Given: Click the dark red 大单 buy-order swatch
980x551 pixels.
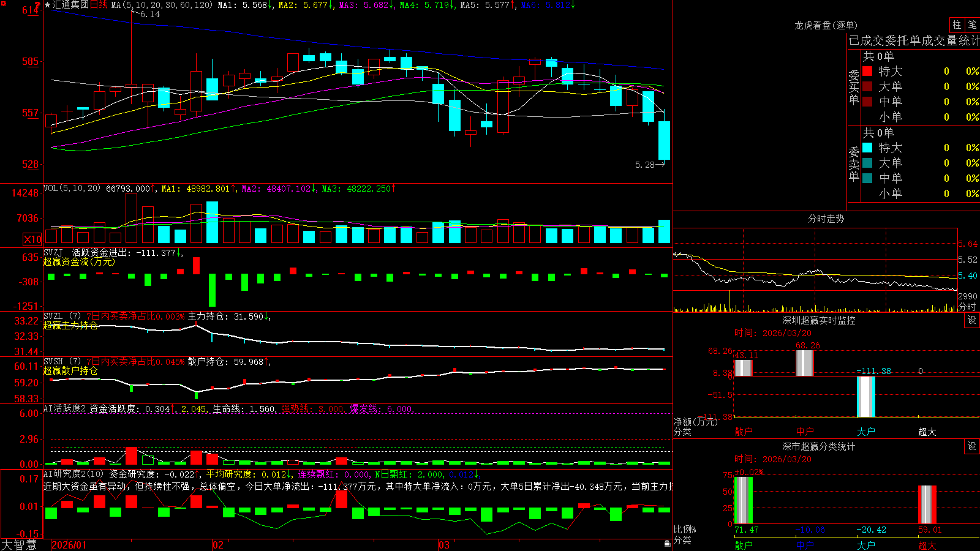Looking at the screenshot, I should click(x=867, y=86).
